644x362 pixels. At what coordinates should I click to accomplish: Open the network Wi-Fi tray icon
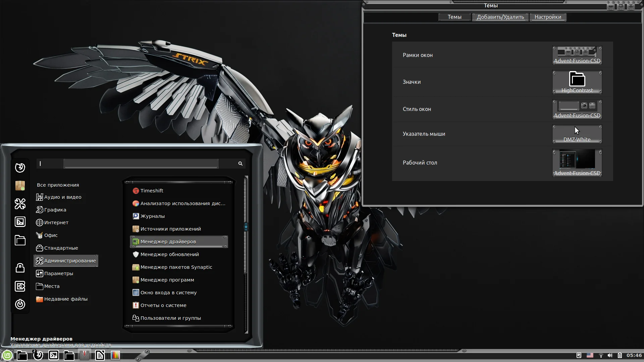tap(601, 355)
